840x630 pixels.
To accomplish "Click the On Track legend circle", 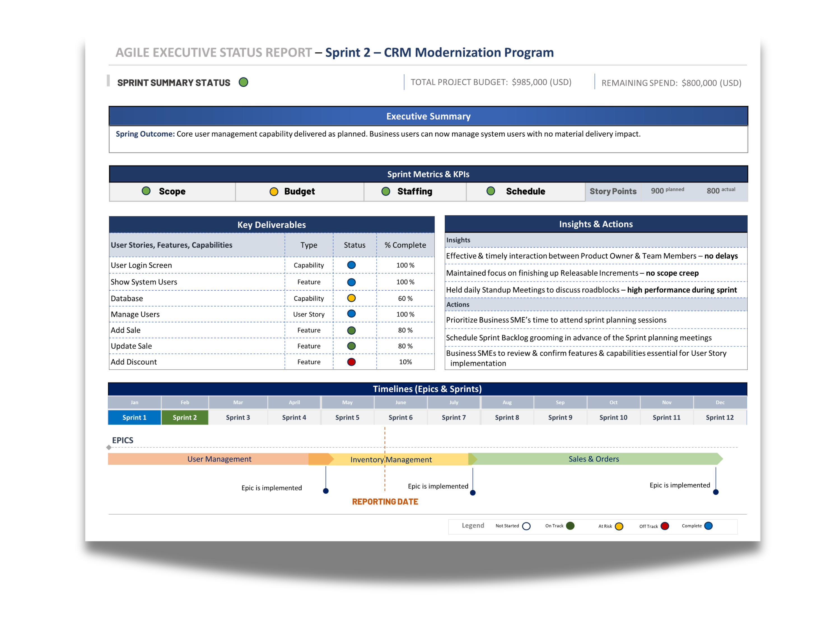I will click(x=570, y=526).
